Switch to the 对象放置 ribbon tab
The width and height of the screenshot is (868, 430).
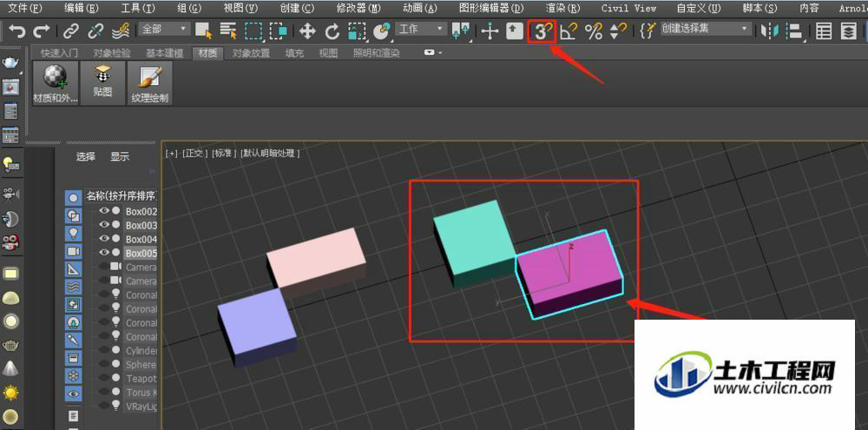(251, 53)
